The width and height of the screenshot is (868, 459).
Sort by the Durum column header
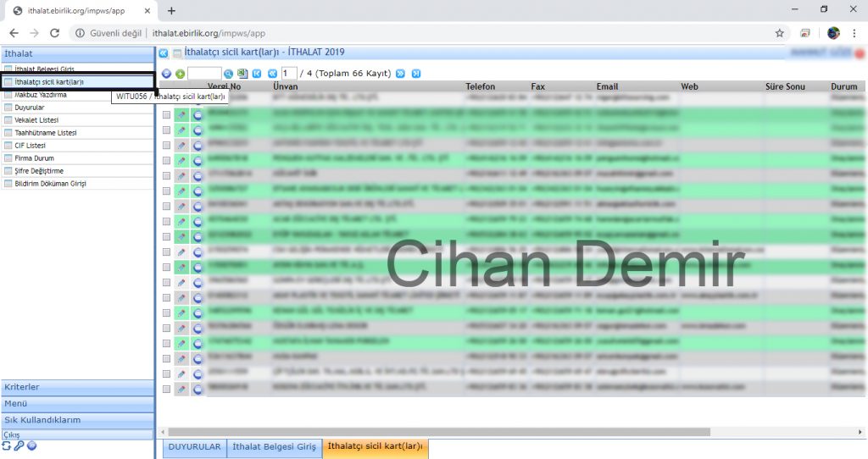[x=844, y=87]
